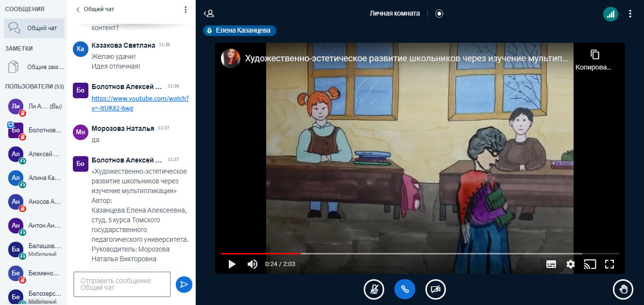Cast the video to a device

pos(590,264)
